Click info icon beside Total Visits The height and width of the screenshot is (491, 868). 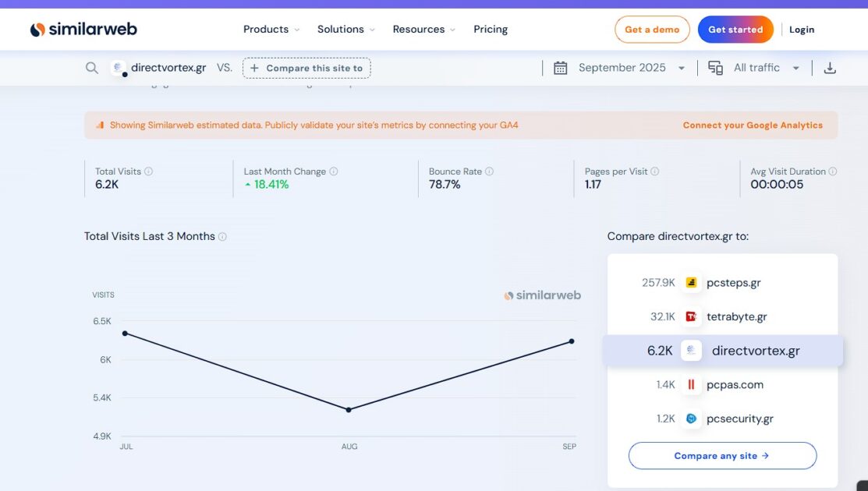coord(148,171)
